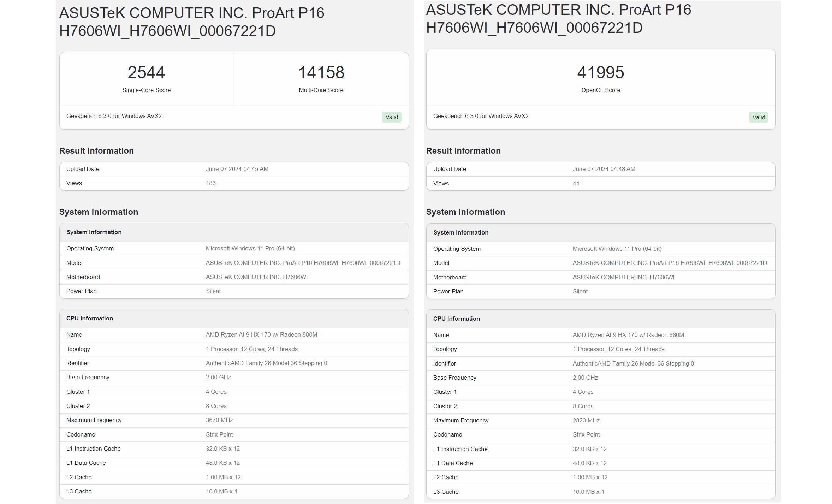Image resolution: width=832 pixels, height=504 pixels.
Task: Click the left panel's Model value ProArt P16 H7606WI
Action: point(303,263)
